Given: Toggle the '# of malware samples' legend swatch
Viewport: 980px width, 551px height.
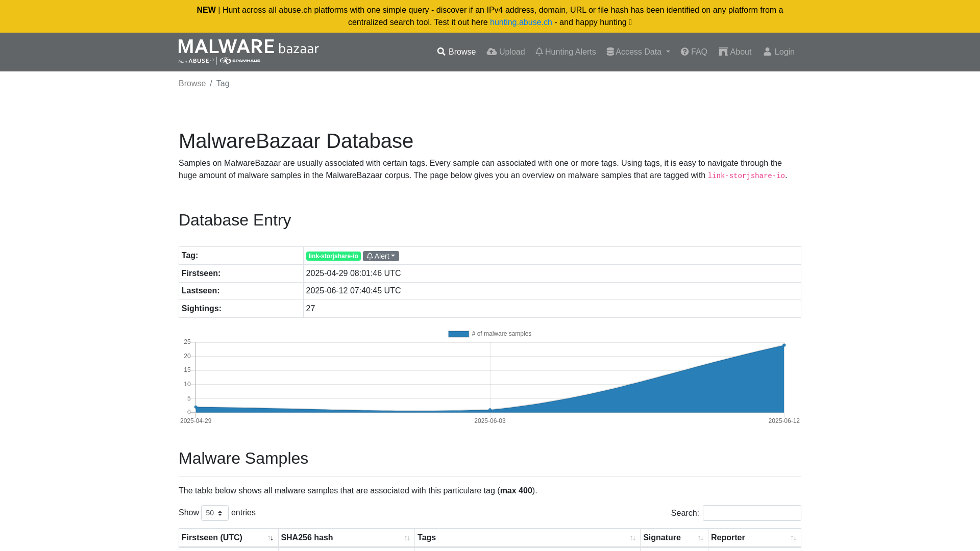Looking at the screenshot, I should pyautogui.click(x=458, y=334).
